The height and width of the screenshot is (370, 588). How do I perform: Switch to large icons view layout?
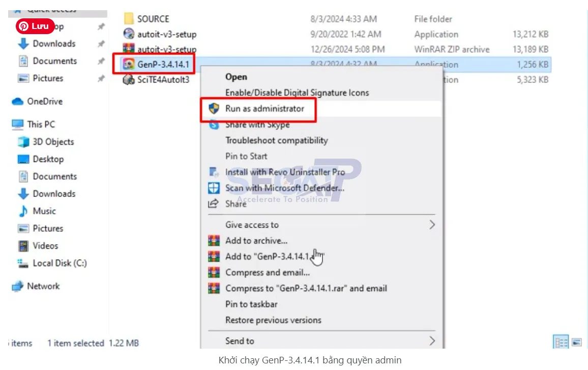click(577, 343)
